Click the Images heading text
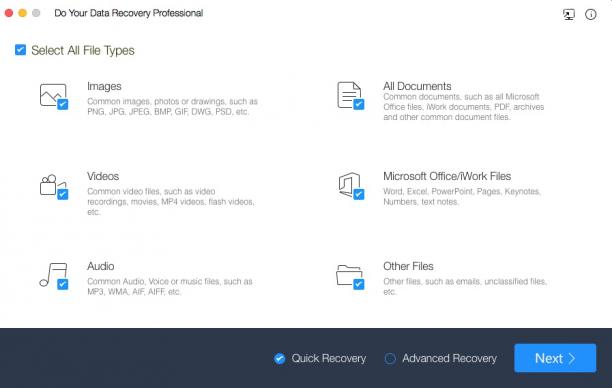Viewport: 612px width, 388px height. coord(104,86)
